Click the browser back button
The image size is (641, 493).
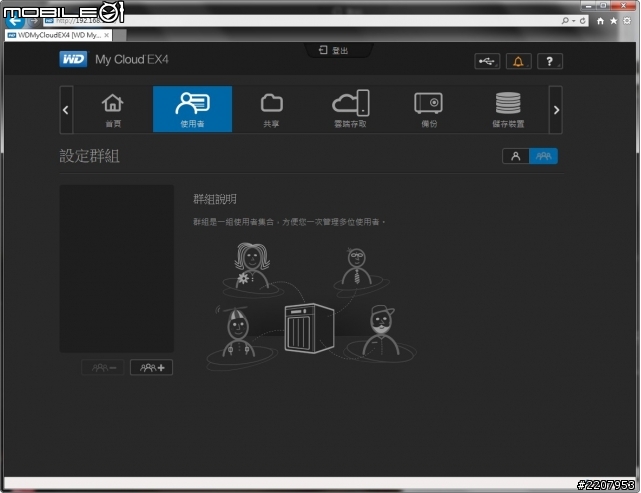pyautogui.click(x=14, y=21)
